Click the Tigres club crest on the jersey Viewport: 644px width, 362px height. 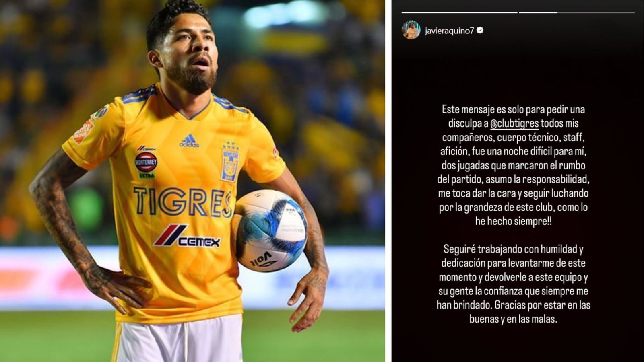point(230,162)
